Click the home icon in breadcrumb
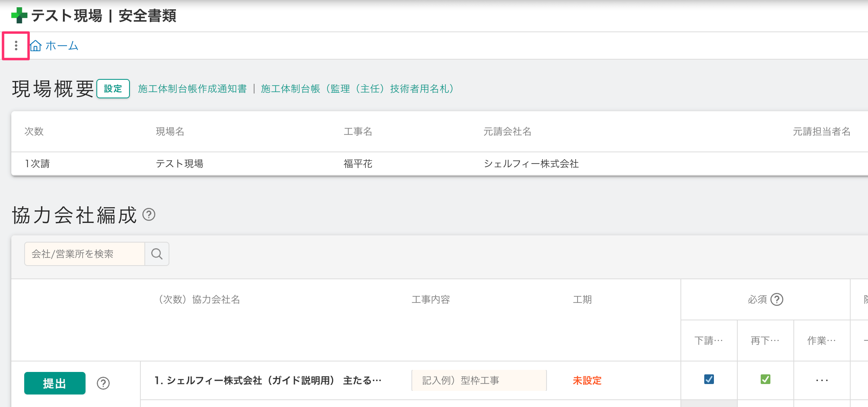The height and width of the screenshot is (407, 868). coord(36,46)
